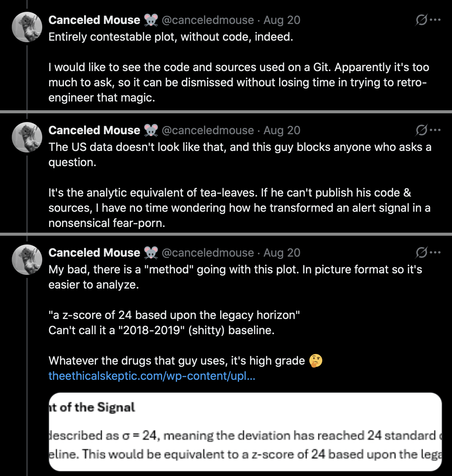The height and width of the screenshot is (476, 452).
Task: Click avatar beside "My bad" tweet
Action: [x=27, y=260]
